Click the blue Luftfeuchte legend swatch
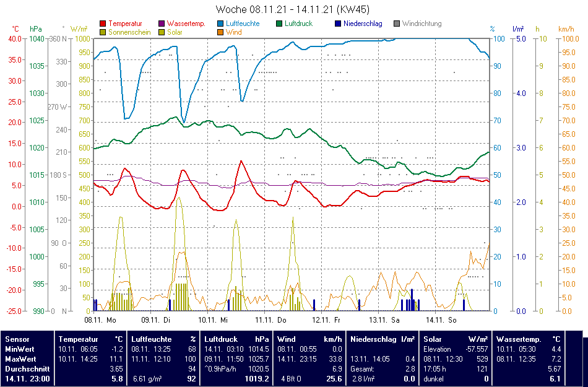The width and height of the screenshot is (588, 387). click(x=220, y=24)
